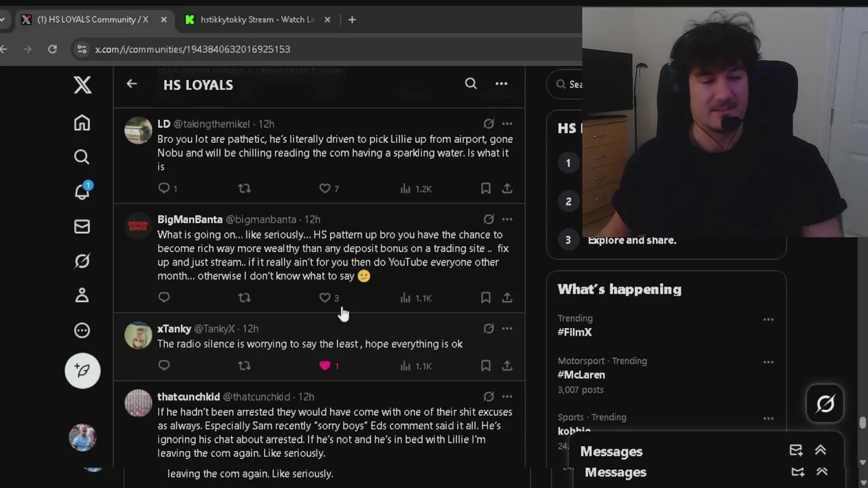This screenshot has height=488, width=868.
Task: Open the #FilmX trending link
Action: [x=574, y=332]
